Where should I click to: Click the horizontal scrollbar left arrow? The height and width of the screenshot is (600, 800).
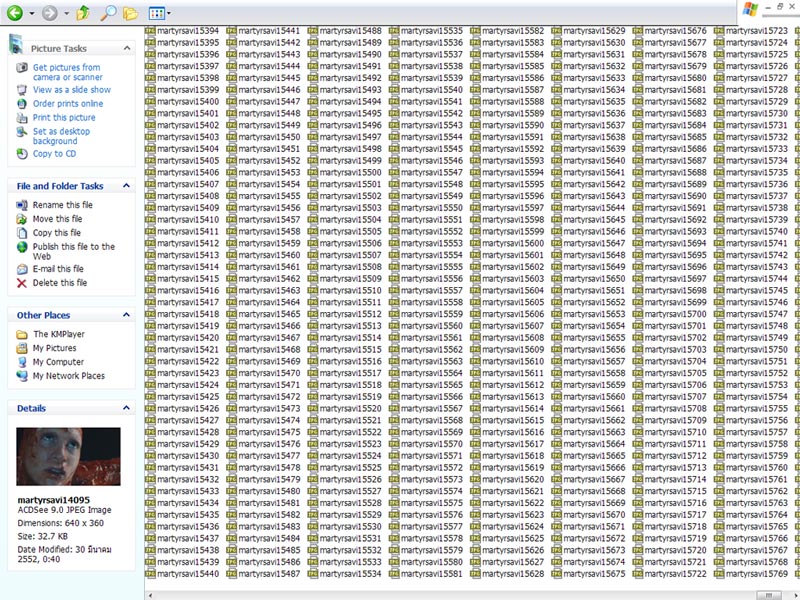pos(150,595)
